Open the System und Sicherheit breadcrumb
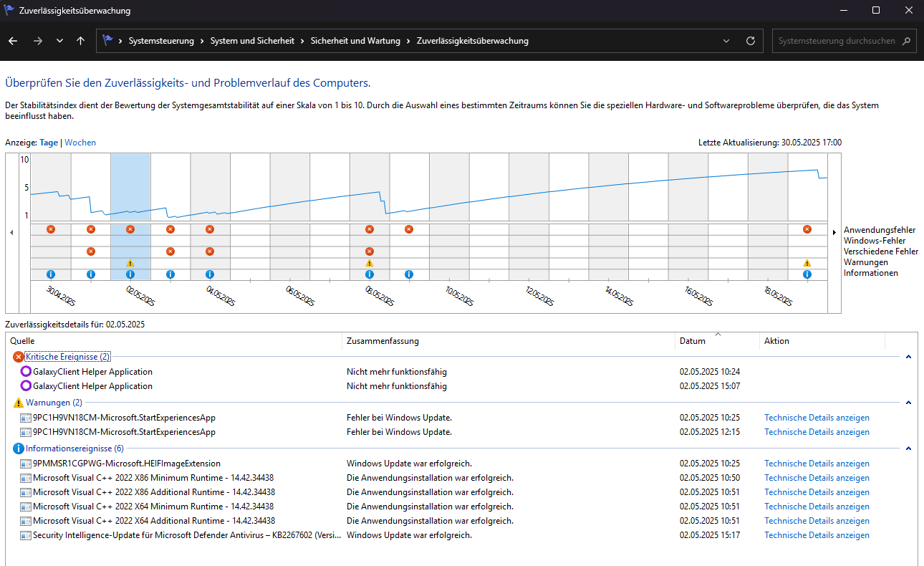Image resolution: width=924 pixels, height=566 pixels. 252,41
